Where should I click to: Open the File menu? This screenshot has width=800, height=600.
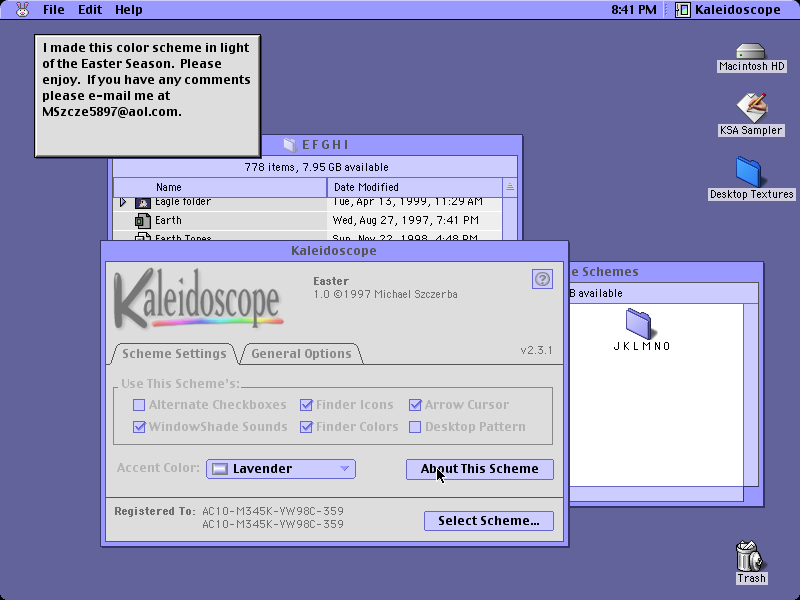click(54, 9)
